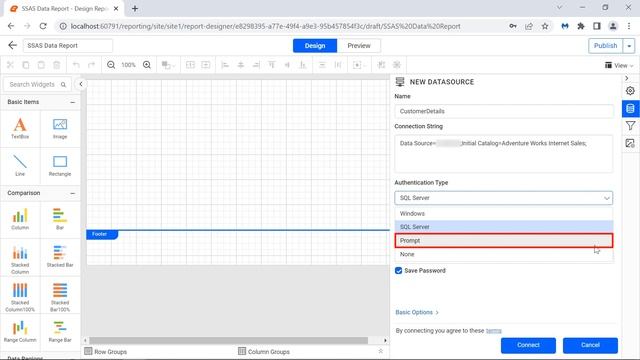Click the Row Groups label
The height and width of the screenshot is (360, 640).
pyautogui.click(x=111, y=351)
